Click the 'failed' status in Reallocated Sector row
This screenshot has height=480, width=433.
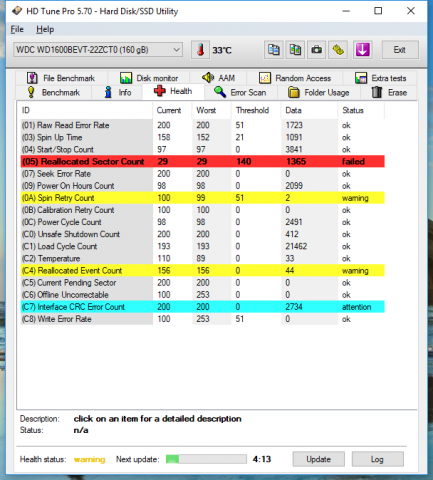(x=353, y=162)
